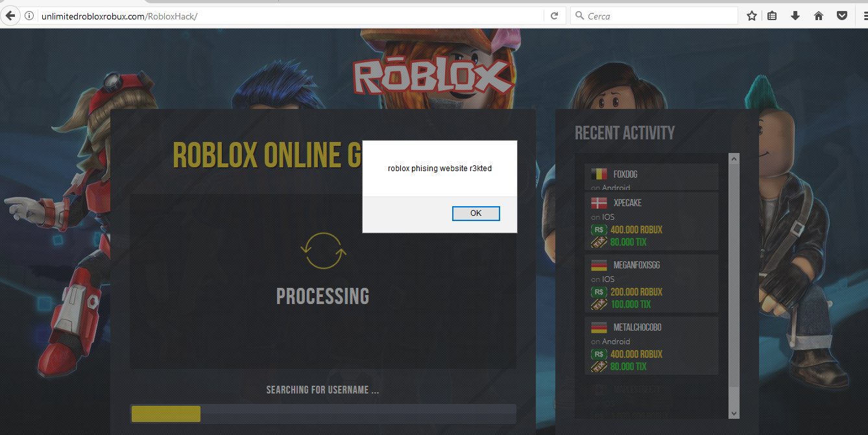
Task: Click German flag beside METALCHOCOBO
Action: coord(599,327)
